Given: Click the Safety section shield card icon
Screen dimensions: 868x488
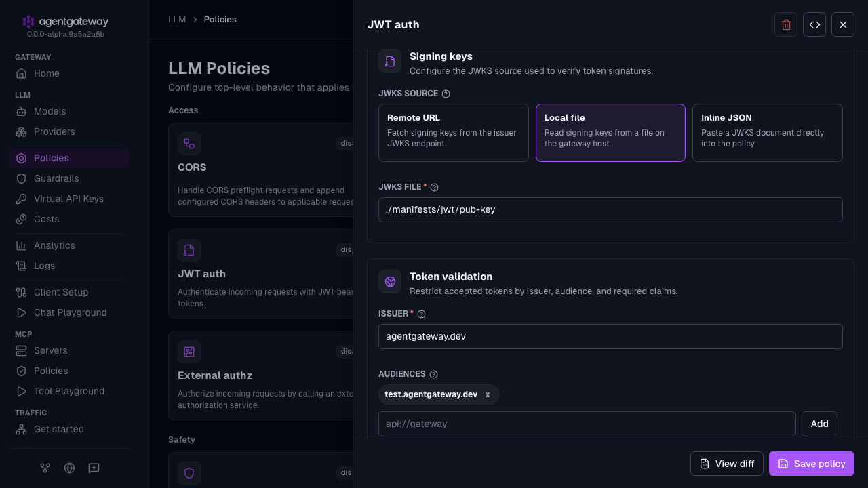Looking at the screenshot, I should [x=189, y=473].
